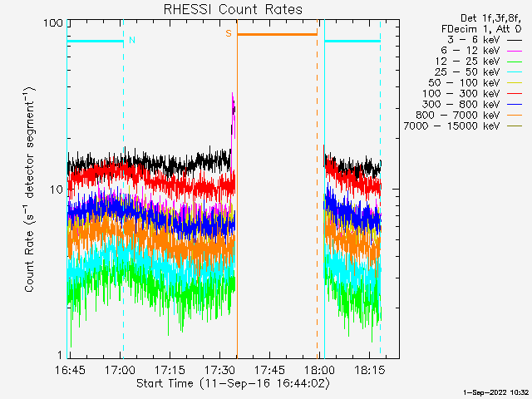Click the '16:45' time axis label
532x399 pixels.
coord(70,371)
